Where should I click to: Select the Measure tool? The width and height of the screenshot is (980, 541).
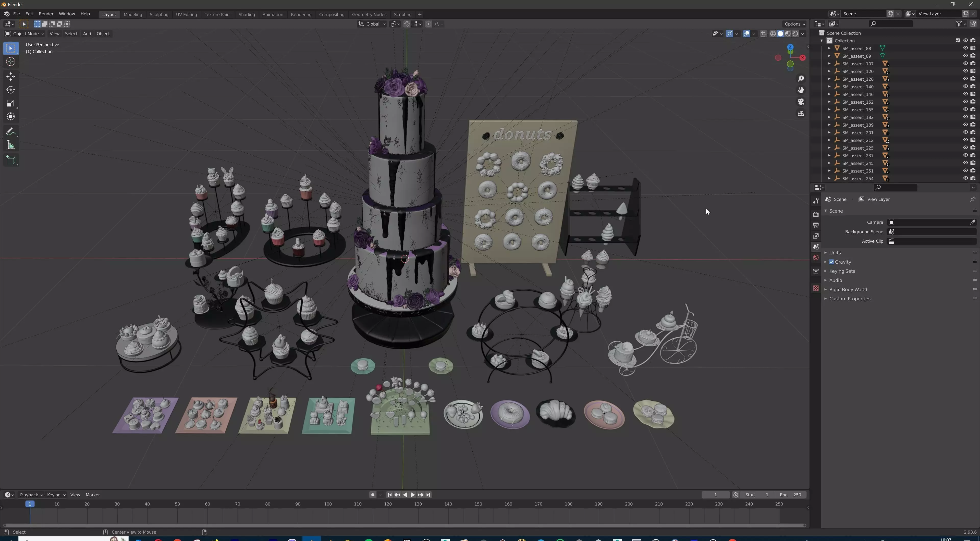(11, 145)
